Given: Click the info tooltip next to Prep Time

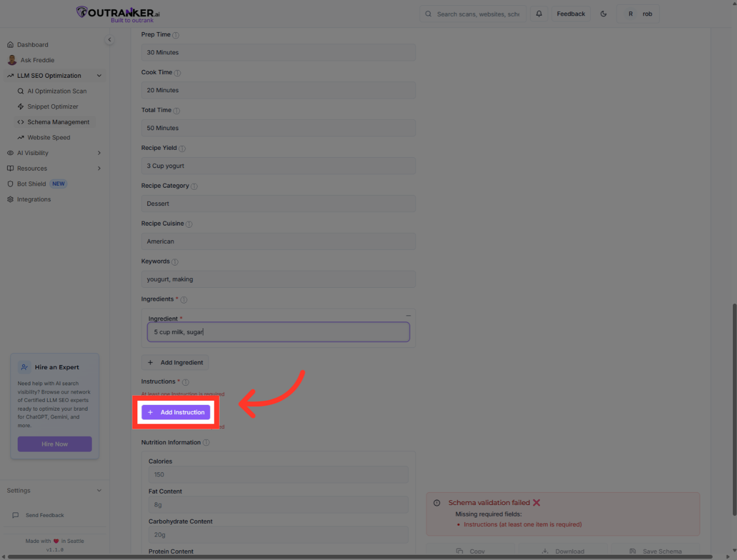Looking at the screenshot, I should (175, 35).
